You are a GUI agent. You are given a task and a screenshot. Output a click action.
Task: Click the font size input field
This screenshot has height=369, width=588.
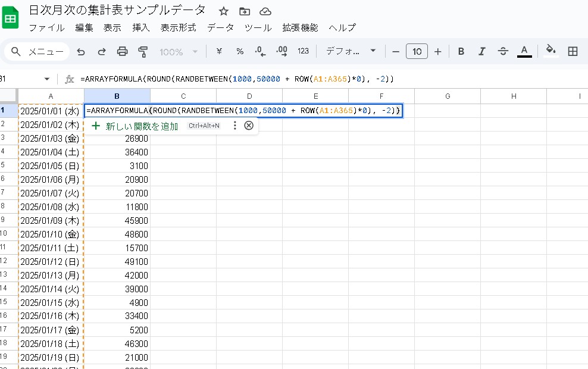coord(417,52)
